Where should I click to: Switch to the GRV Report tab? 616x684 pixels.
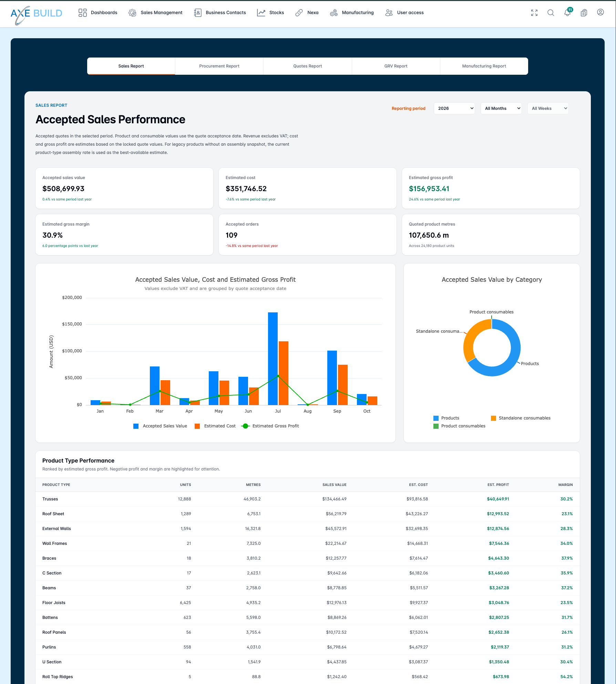[396, 66]
